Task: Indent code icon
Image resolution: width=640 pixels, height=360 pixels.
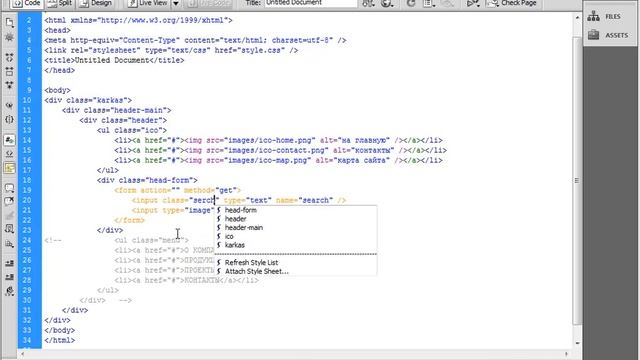Action: point(9,263)
